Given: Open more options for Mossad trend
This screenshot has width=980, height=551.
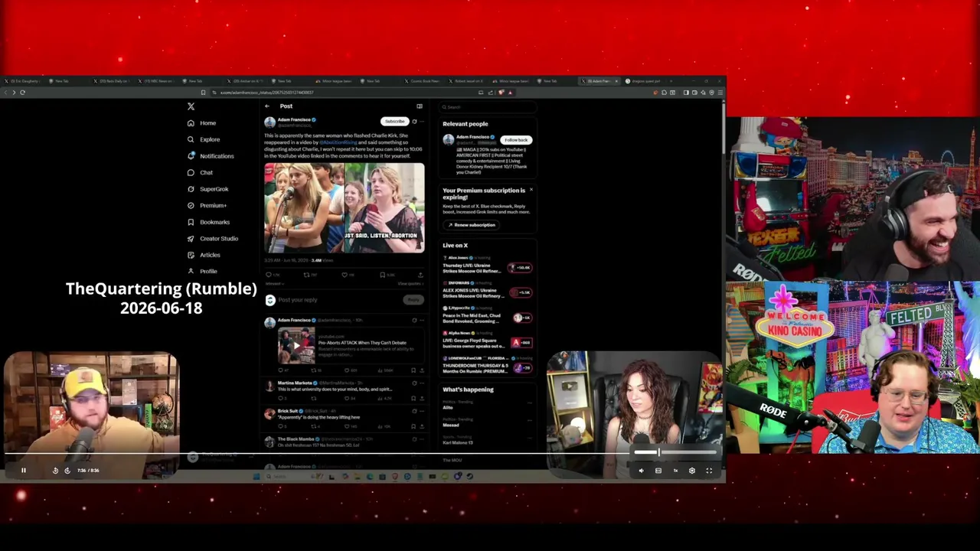Looking at the screenshot, I should [x=528, y=419].
